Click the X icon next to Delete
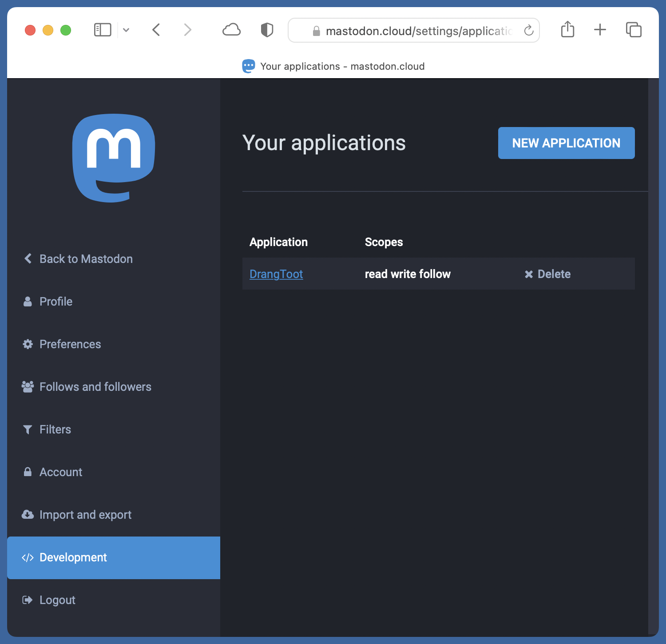Viewport: 666px width, 644px height. click(x=529, y=274)
